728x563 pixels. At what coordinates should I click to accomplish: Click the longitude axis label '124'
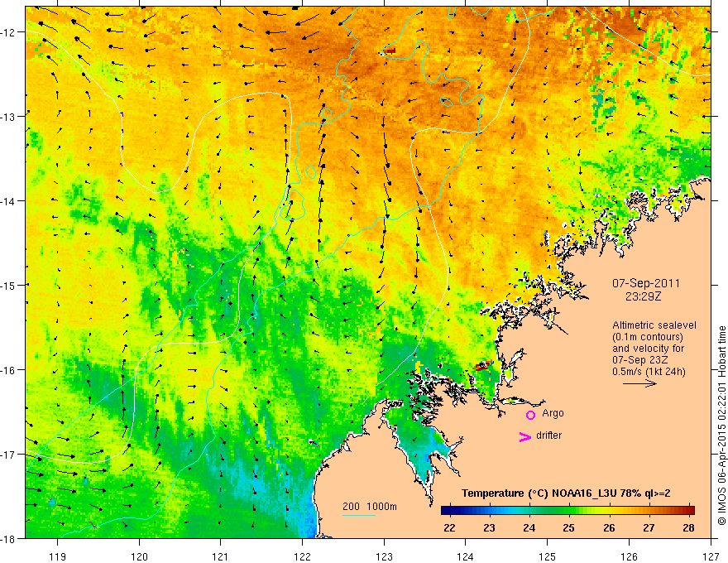466,556
